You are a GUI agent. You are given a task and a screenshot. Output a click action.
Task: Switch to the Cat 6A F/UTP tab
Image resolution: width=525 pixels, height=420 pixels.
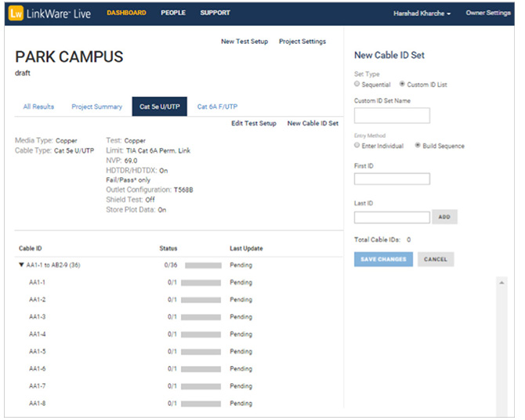click(x=217, y=107)
